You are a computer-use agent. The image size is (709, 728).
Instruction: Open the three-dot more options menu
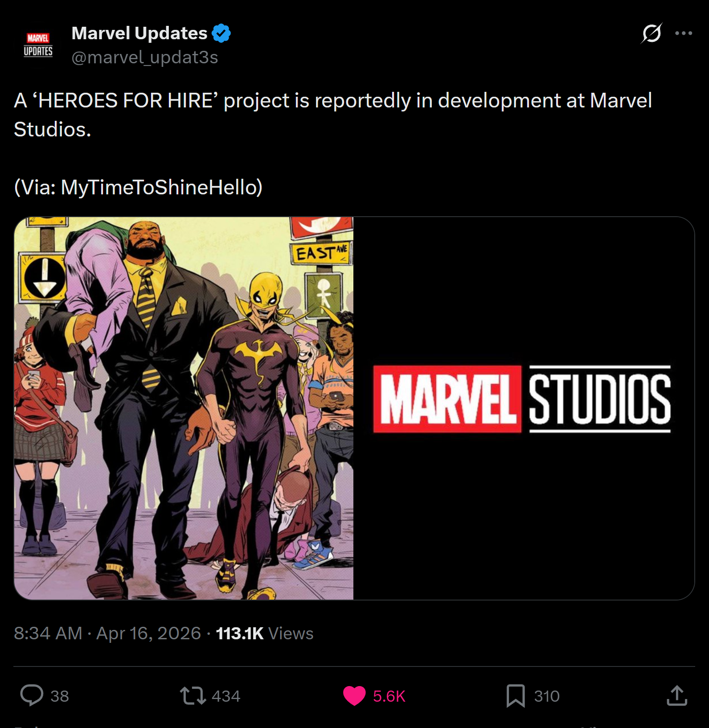684,33
